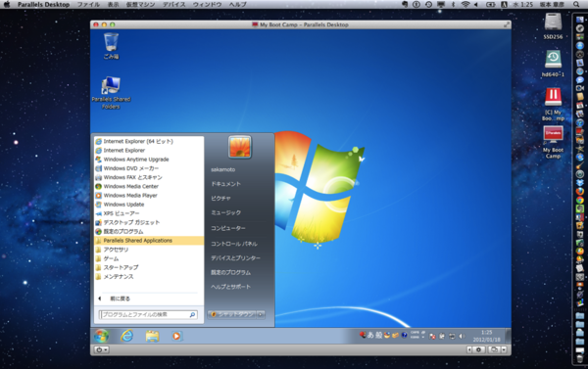
Task: Expand the Parallels Shared Applications folder
Action: pyautogui.click(x=149, y=241)
